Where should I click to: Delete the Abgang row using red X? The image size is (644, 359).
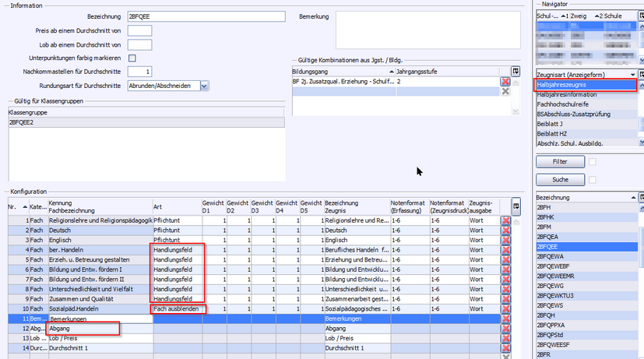tap(505, 329)
